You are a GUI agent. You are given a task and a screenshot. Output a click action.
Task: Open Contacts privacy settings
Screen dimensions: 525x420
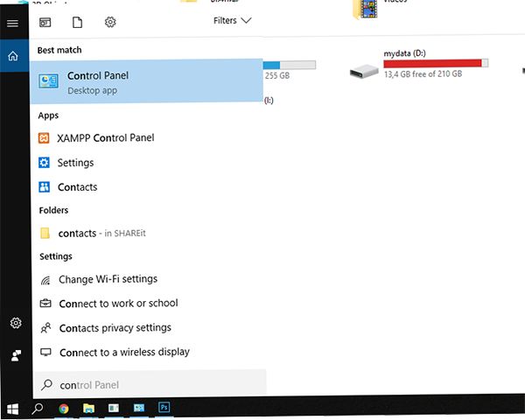[114, 328]
